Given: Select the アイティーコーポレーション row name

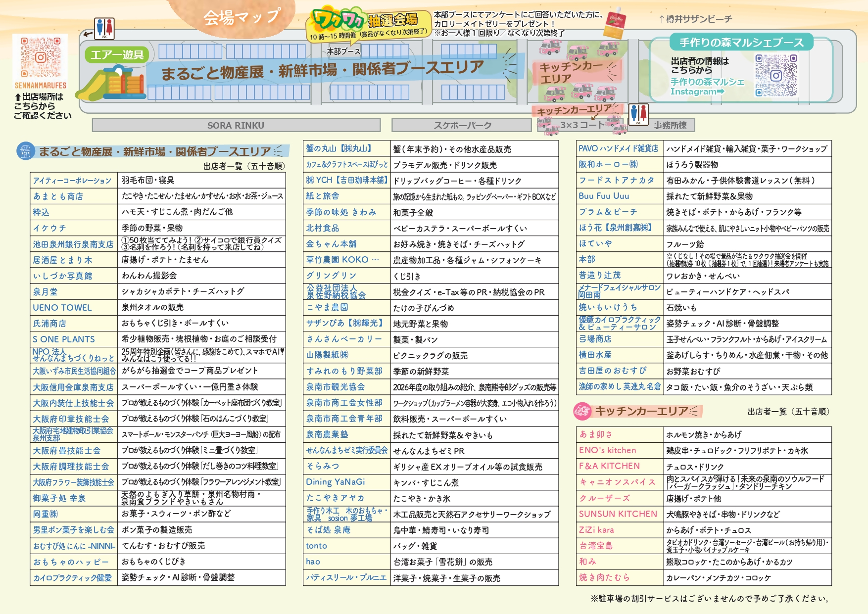Looking at the screenshot, I should pos(72,181).
